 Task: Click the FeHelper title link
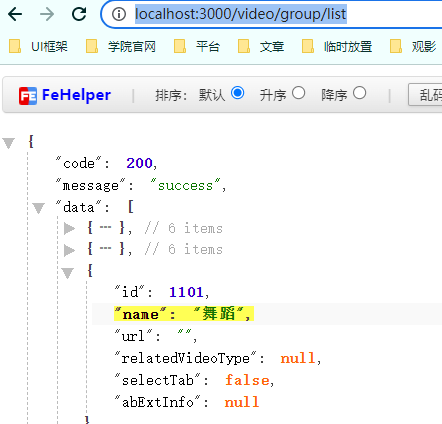coord(76,95)
